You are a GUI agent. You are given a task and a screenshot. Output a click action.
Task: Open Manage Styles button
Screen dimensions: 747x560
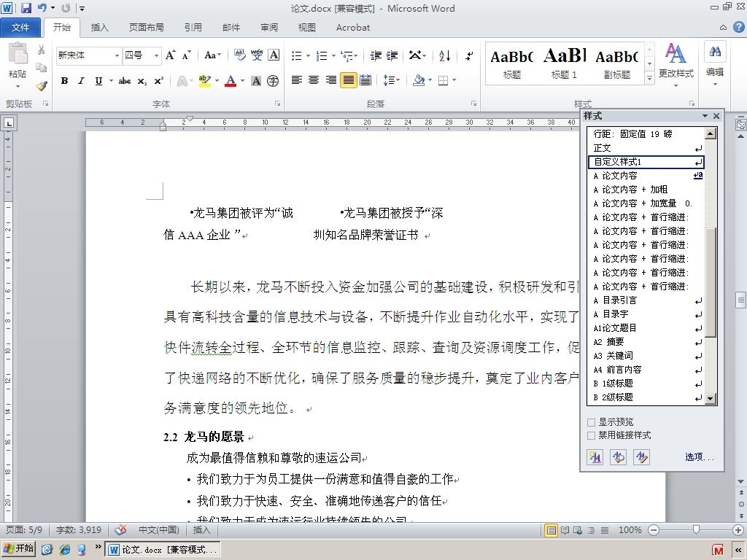pos(642,457)
